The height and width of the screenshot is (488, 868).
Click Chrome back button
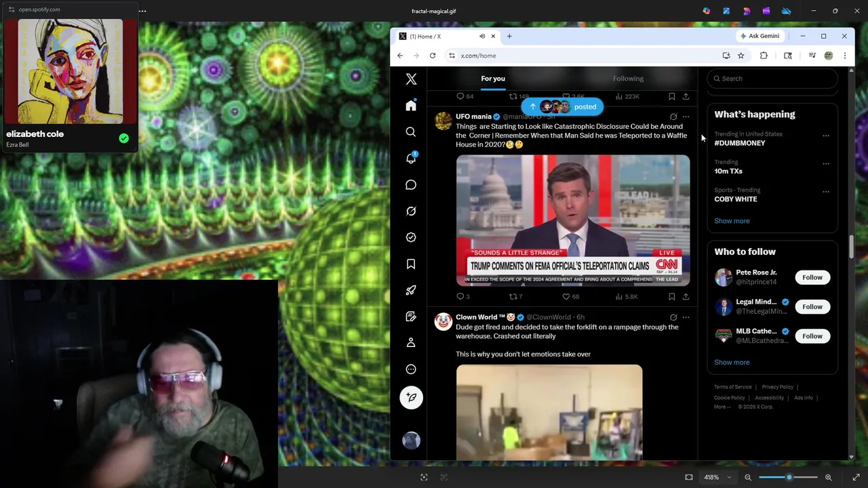click(x=400, y=56)
